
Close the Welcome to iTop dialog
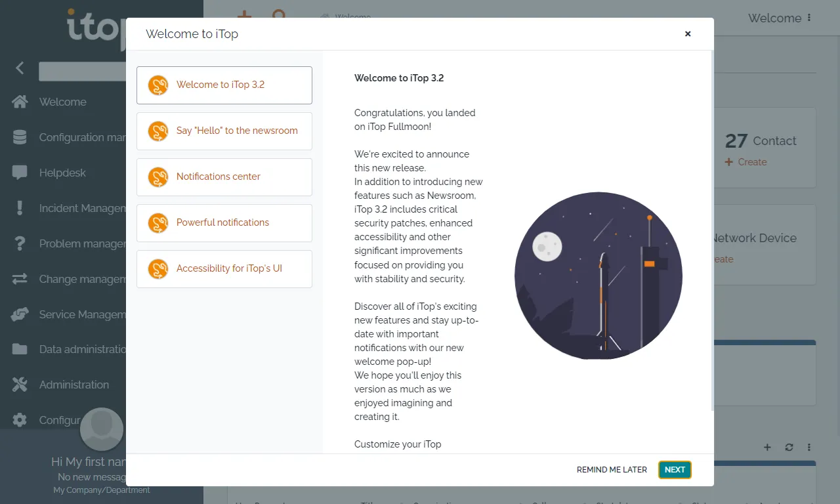tap(688, 34)
